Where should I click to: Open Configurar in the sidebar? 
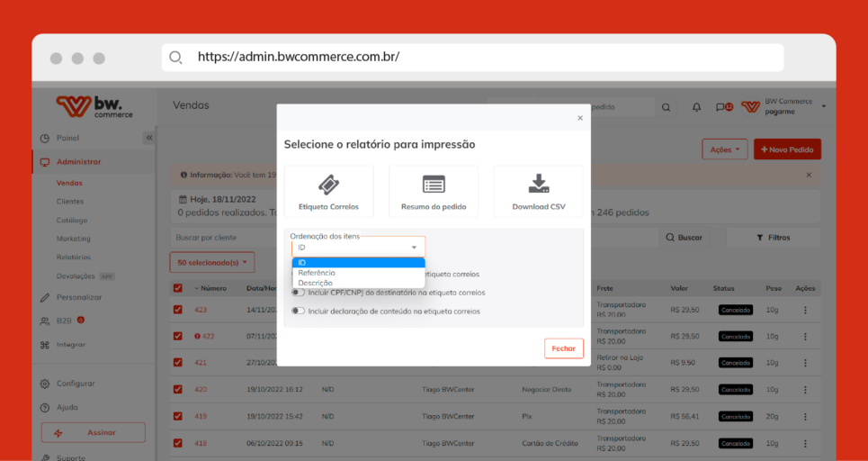pyautogui.click(x=76, y=384)
